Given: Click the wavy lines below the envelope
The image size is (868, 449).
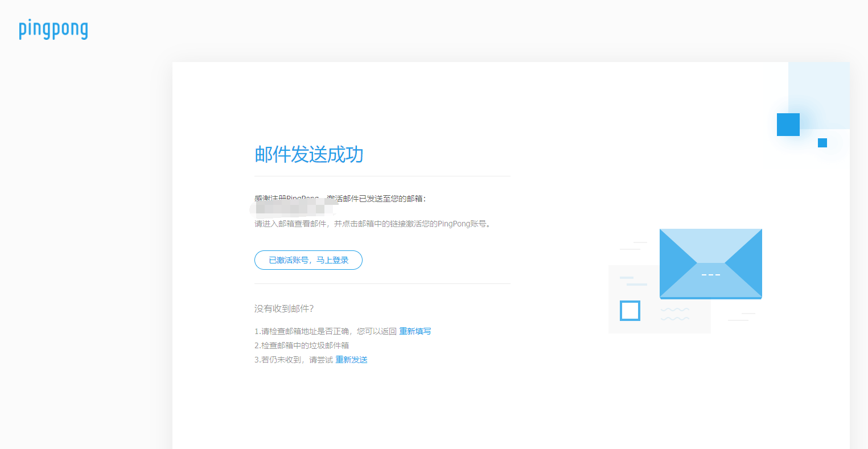Looking at the screenshot, I should (x=675, y=314).
